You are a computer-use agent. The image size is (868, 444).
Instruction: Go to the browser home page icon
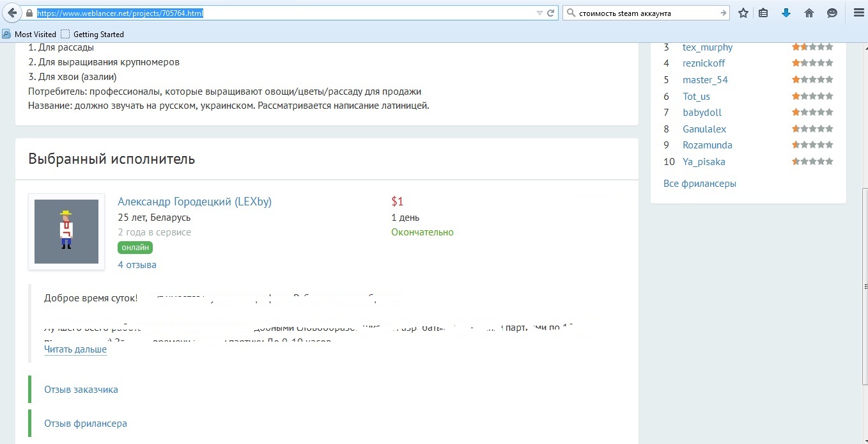[x=809, y=13]
